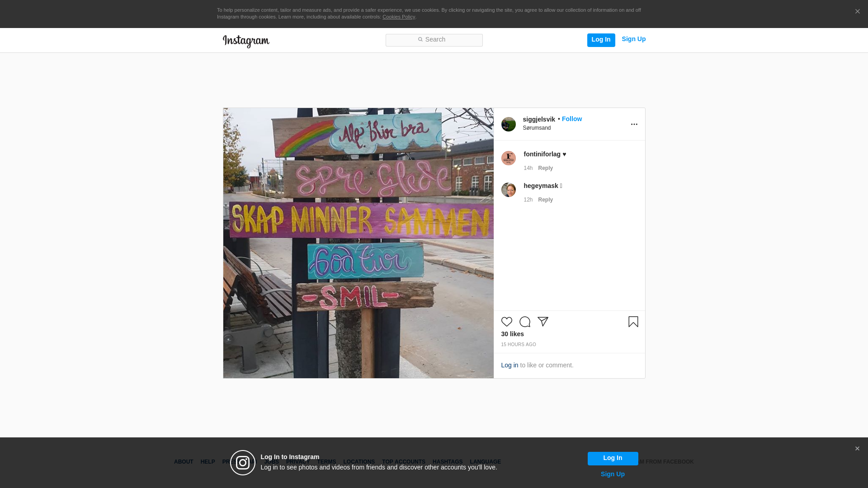
Task: Open fontiniforlag commenter avatar
Action: [508, 158]
